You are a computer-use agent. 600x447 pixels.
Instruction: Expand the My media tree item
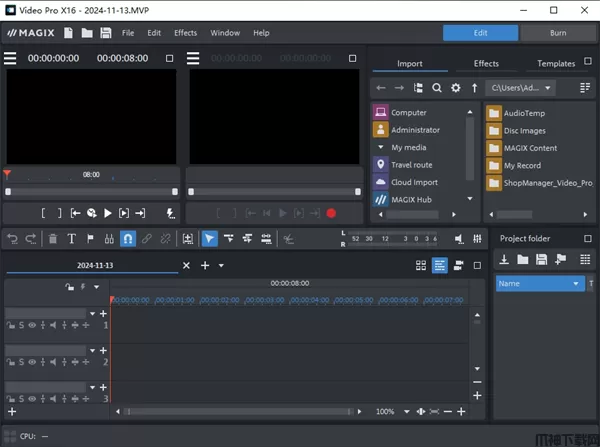381,147
